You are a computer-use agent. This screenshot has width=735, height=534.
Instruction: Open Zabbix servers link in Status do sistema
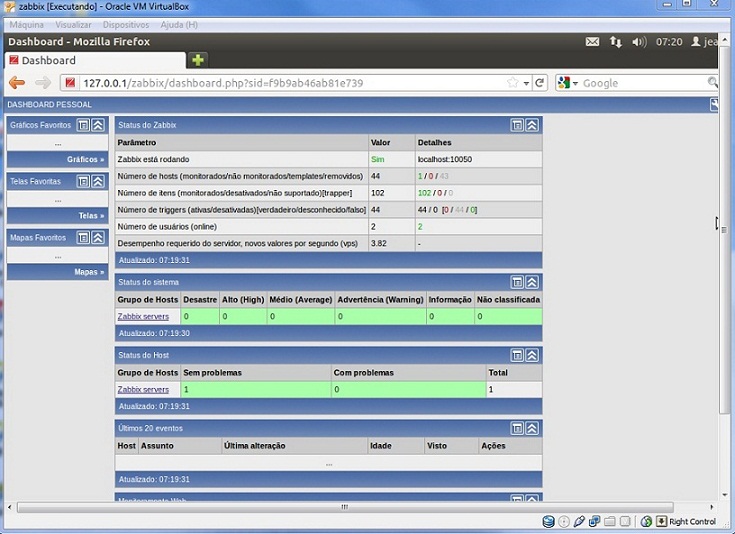[143, 316]
